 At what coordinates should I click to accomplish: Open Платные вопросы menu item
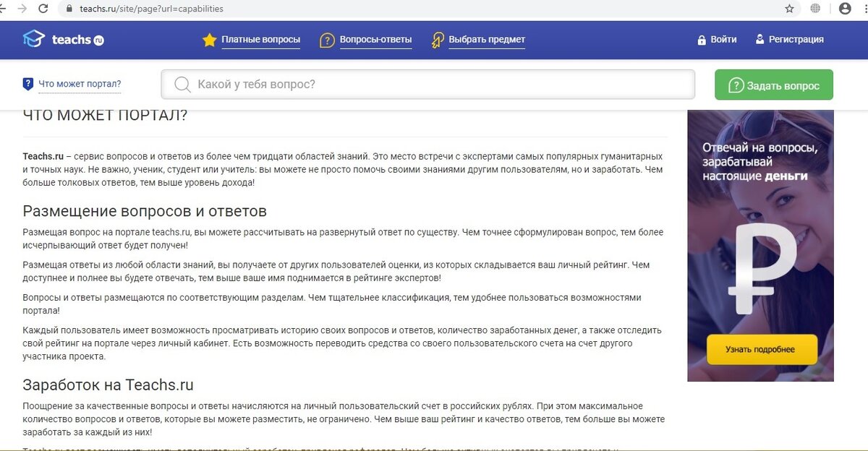(x=260, y=40)
